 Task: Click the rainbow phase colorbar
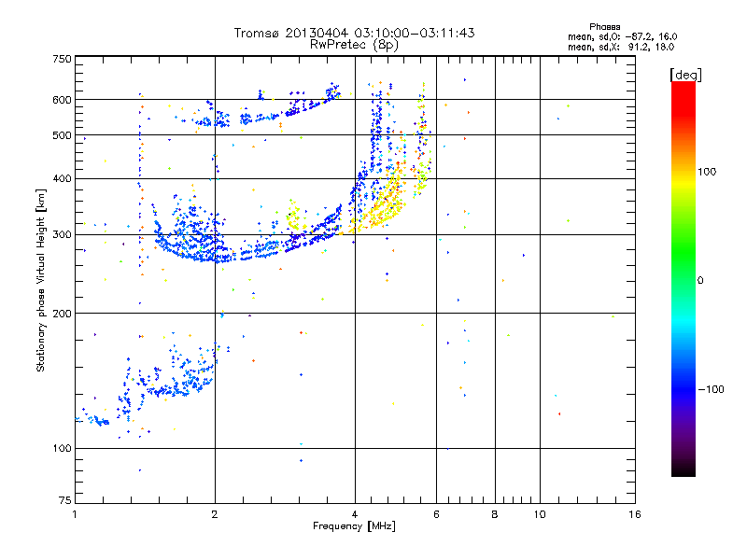click(x=684, y=278)
